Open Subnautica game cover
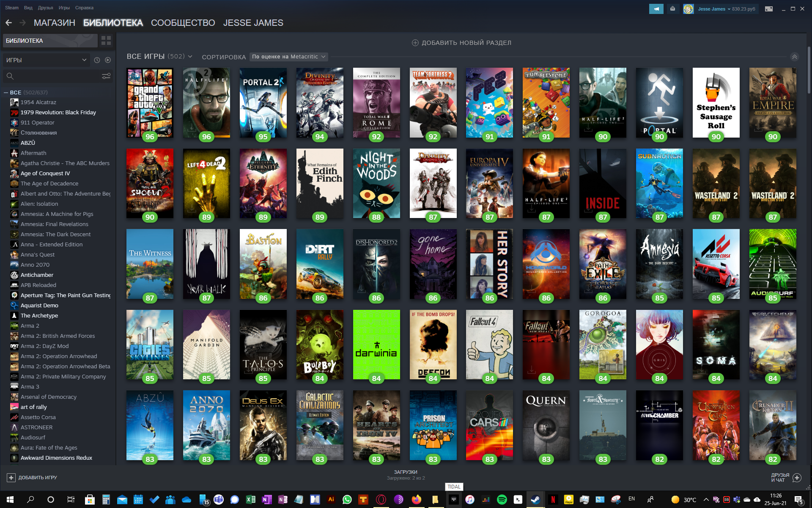The height and width of the screenshot is (508, 812). (x=659, y=183)
